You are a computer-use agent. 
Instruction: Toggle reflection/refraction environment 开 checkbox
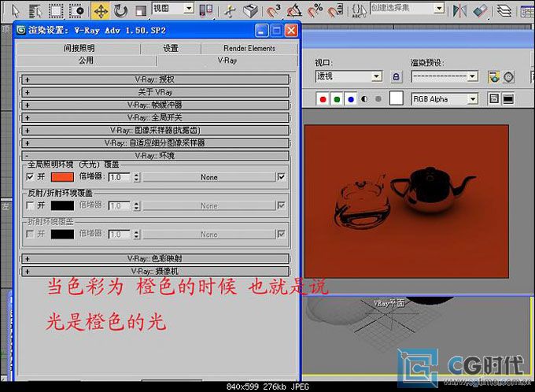click(x=30, y=205)
